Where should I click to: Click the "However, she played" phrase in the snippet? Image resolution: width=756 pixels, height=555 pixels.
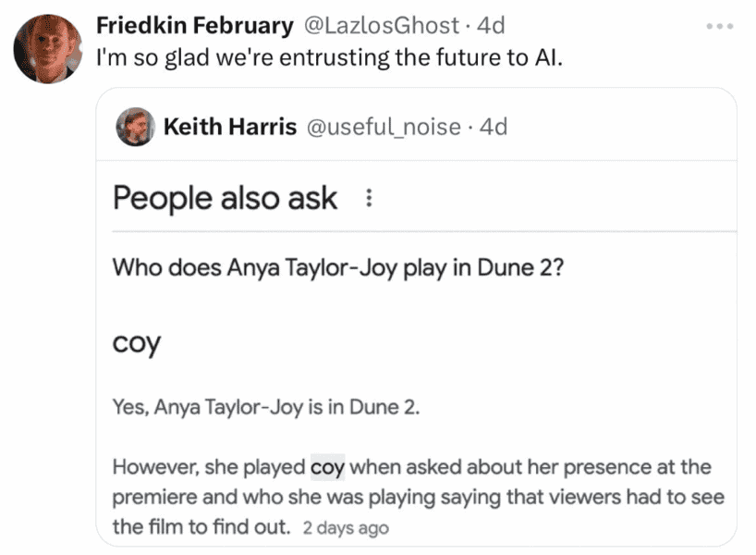point(209,467)
